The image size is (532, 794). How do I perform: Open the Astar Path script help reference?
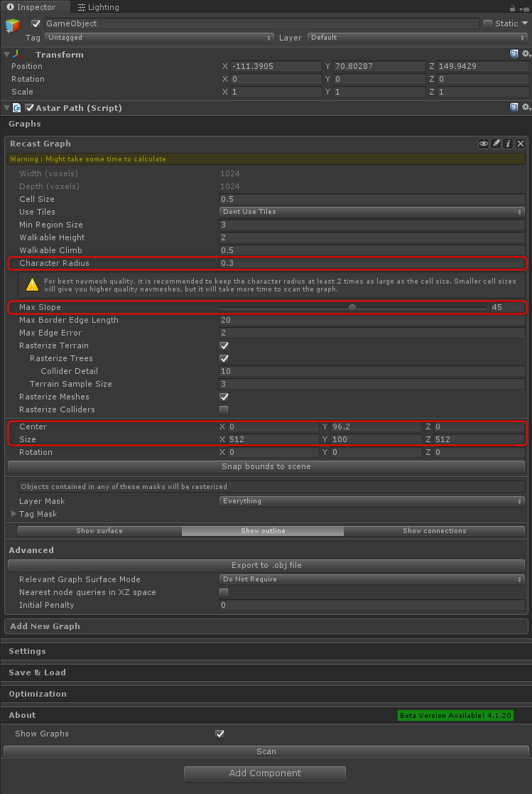514,107
